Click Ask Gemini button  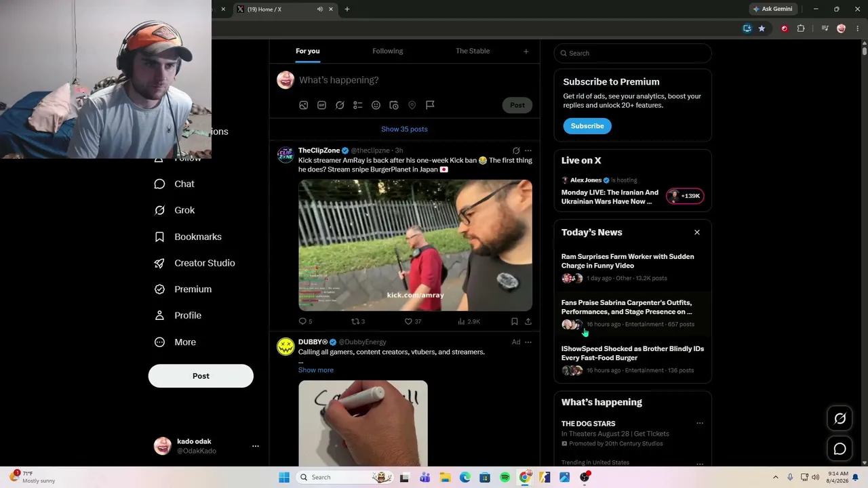click(x=772, y=9)
